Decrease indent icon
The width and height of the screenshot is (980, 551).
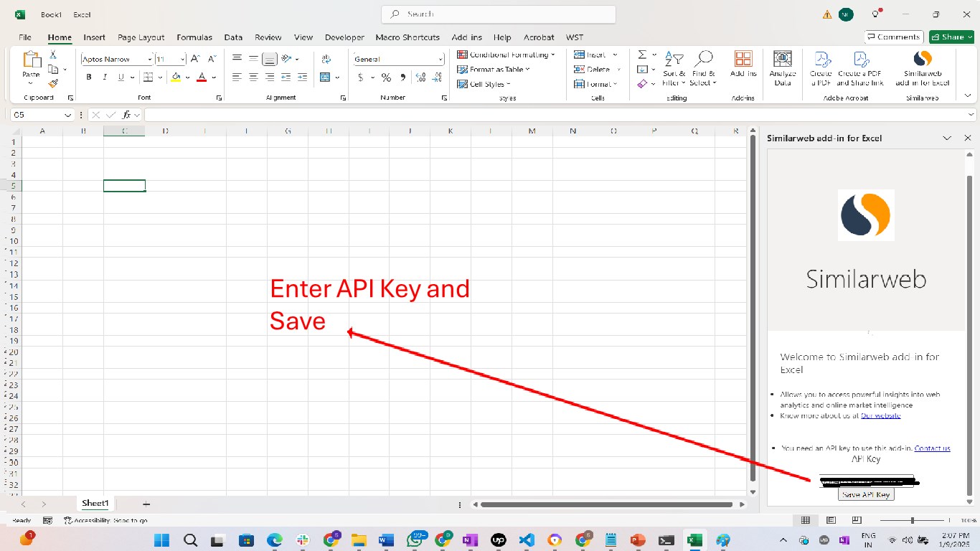pos(286,77)
